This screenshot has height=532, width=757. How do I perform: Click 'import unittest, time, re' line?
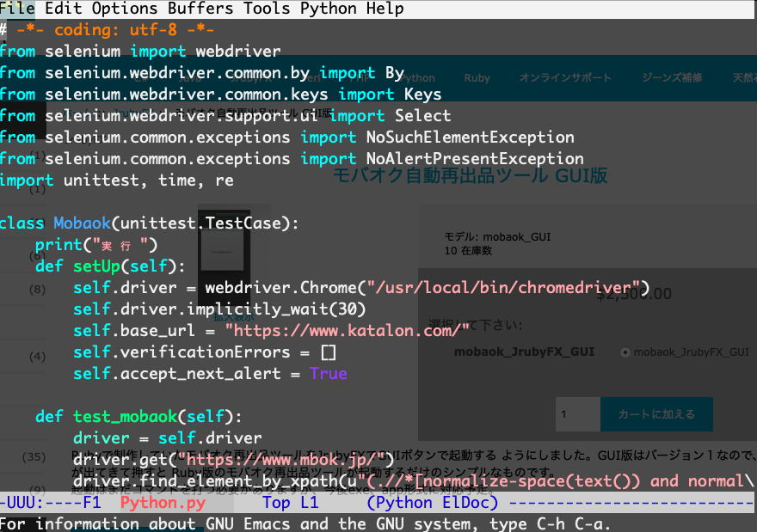coord(116,180)
